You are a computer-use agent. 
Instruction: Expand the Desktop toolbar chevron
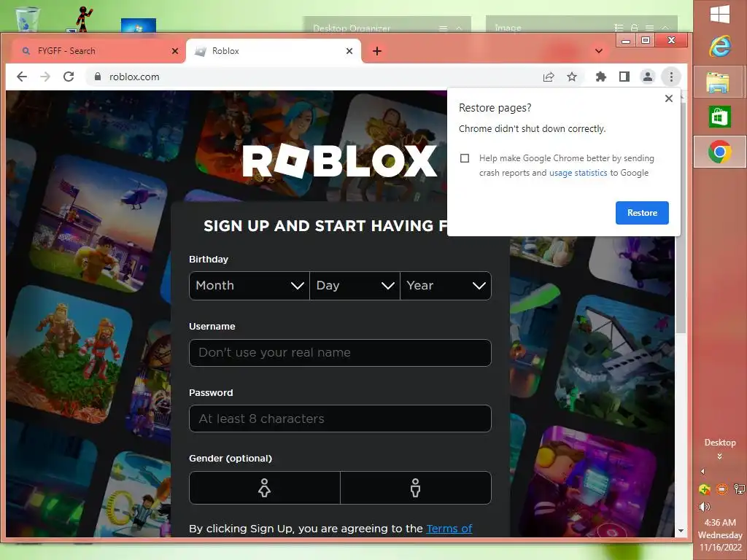(x=719, y=456)
